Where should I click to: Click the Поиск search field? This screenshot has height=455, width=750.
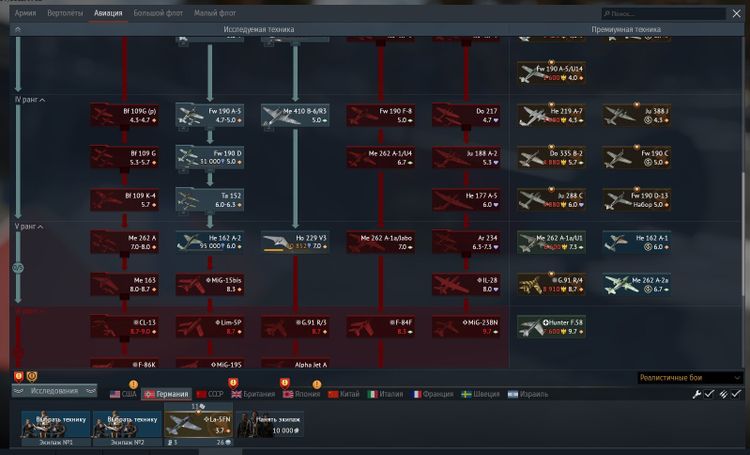pyautogui.click(x=670, y=14)
